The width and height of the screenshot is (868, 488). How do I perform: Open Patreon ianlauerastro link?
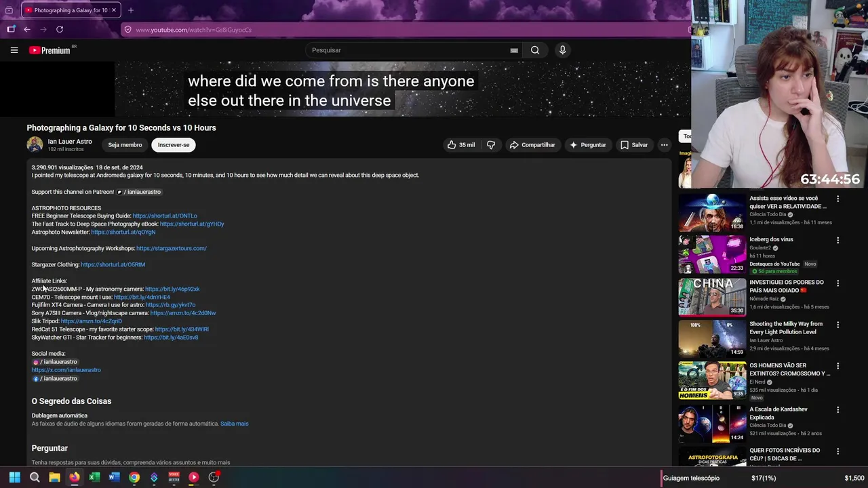[x=139, y=192]
